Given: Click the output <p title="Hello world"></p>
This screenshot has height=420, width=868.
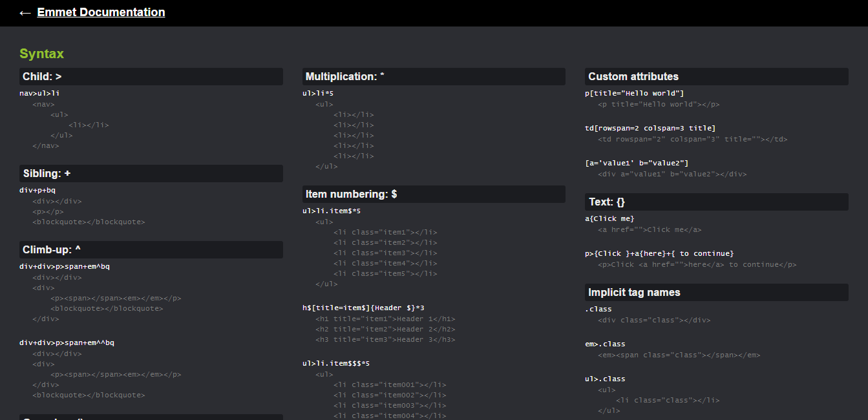Looking at the screenshot, I should point(659,104).
